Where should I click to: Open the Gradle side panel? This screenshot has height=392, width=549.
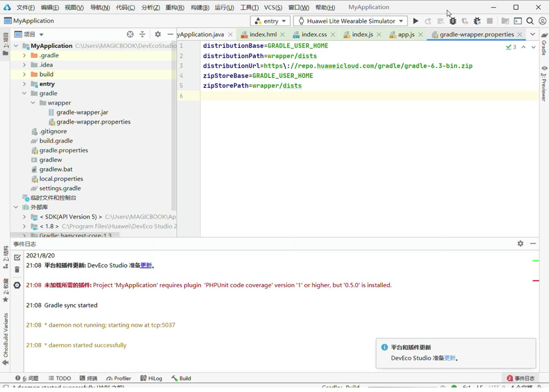(x=544, y=44)
